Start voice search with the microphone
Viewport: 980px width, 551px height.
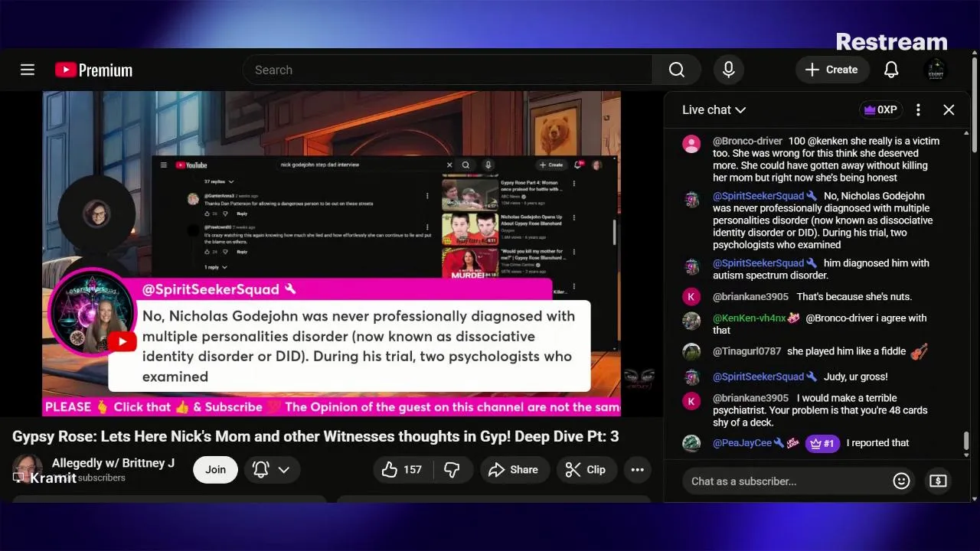pos(728,70)
